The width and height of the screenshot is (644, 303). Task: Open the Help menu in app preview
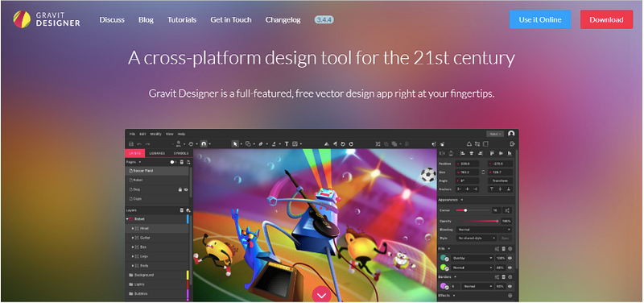182,134
